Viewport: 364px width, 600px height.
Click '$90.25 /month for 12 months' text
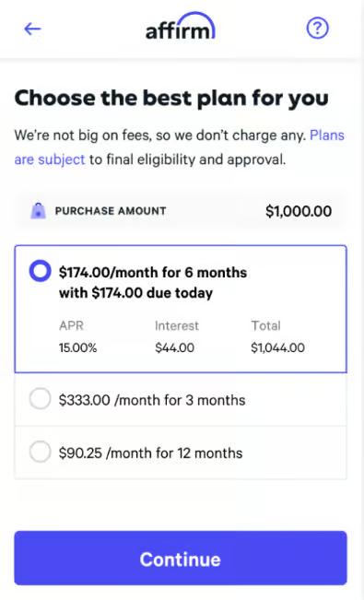coord(150,453)
